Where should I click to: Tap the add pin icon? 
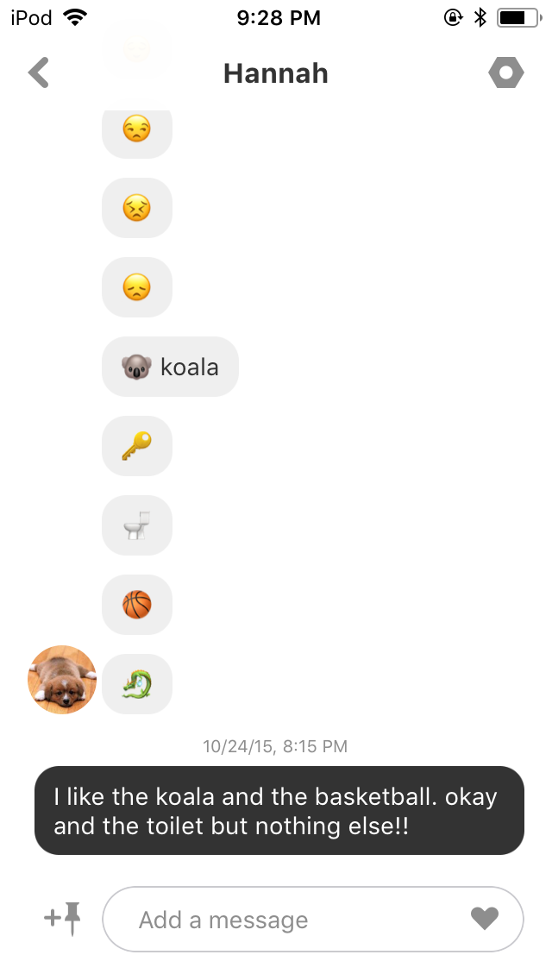click(62, 918)
